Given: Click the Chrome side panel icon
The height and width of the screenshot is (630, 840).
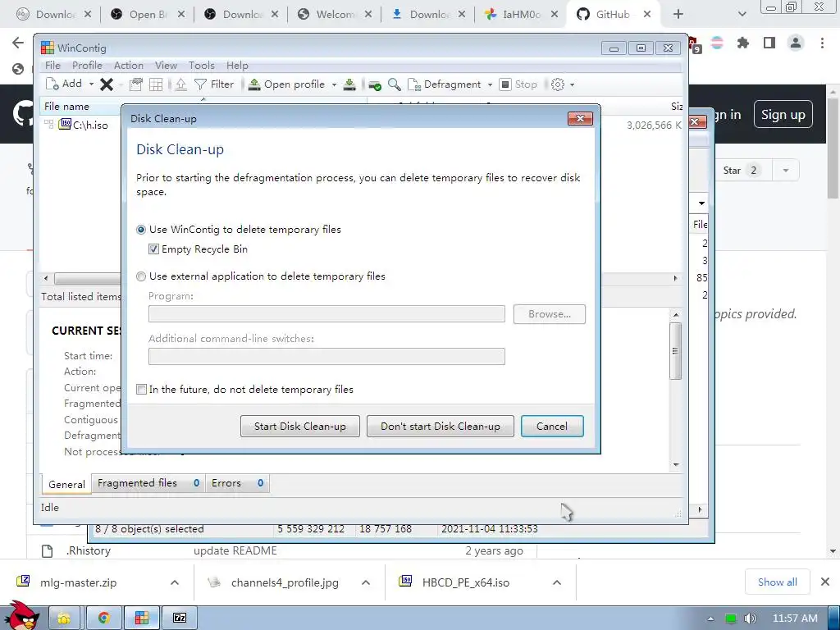Looking at the screenshot, I should coord(769,43).
